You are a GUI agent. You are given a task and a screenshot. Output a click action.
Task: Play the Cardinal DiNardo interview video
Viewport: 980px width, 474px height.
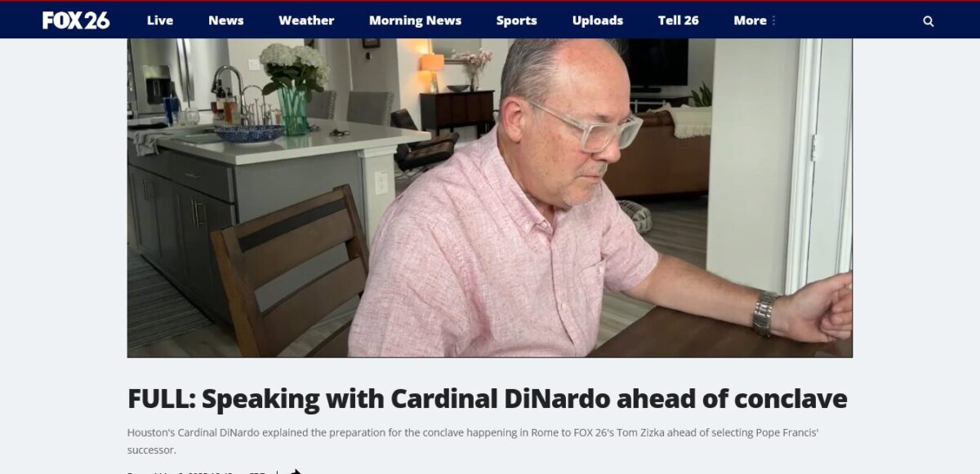click(490, 197)
